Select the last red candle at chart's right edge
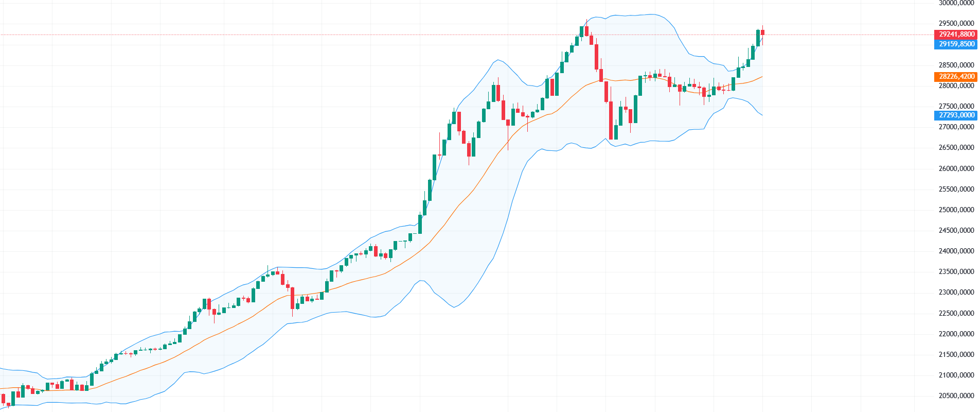The height and width of the screenshot is (412, 980). pos(762,32)
